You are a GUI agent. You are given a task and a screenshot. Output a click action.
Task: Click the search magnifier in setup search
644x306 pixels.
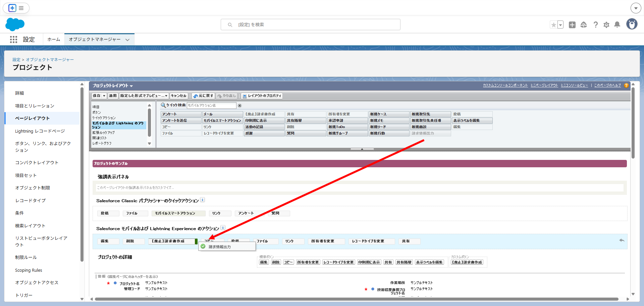click(x=230, y=25)
